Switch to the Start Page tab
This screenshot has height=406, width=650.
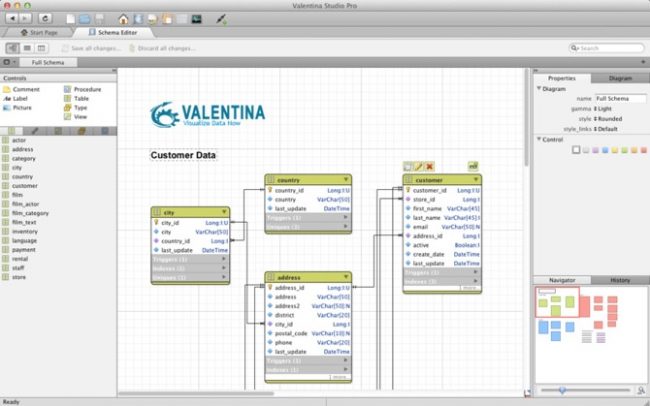coord(39,32)
